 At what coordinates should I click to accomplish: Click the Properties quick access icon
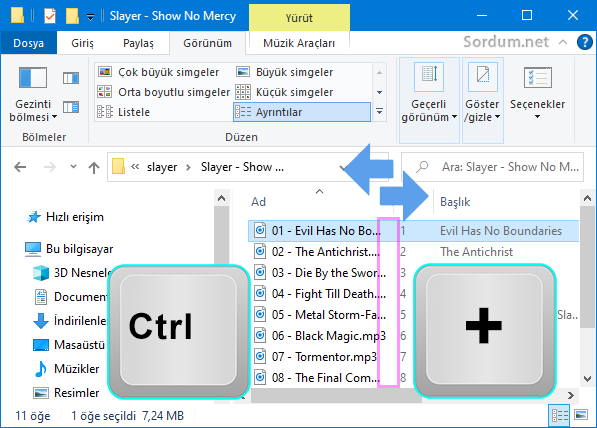50,16
